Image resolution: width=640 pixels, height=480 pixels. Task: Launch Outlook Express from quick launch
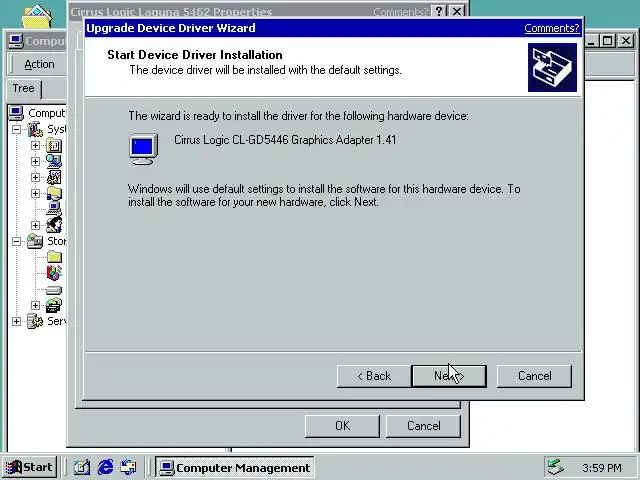[129, 467]
